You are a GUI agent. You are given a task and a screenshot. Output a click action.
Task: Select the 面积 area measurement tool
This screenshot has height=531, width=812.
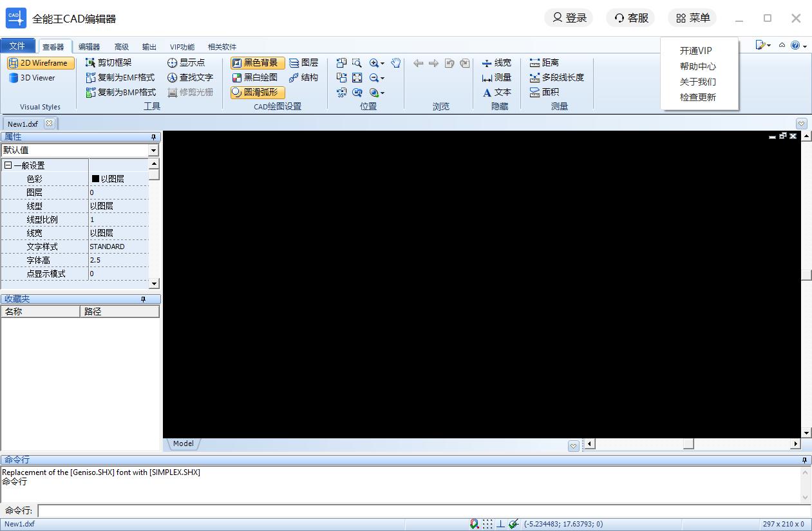[544, 92]
